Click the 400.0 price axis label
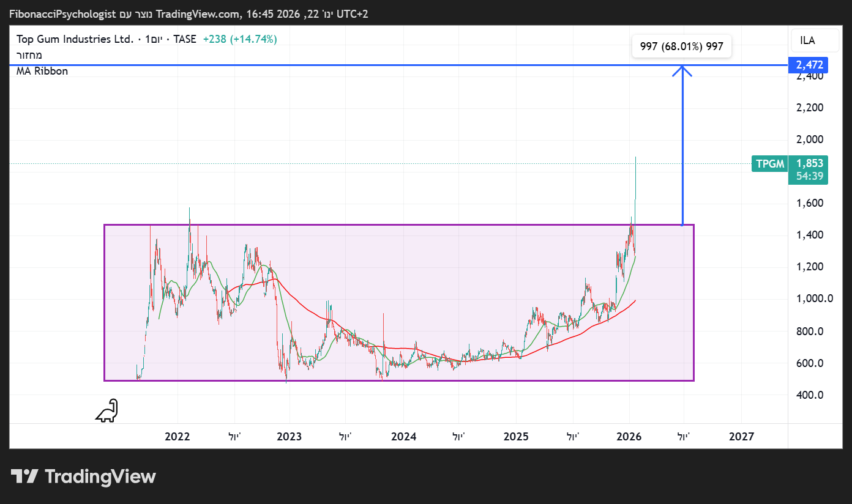 [810, 395]
